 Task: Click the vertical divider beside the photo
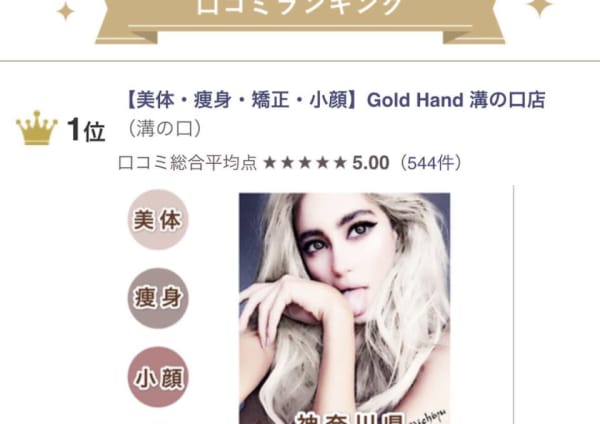(513, 304)
